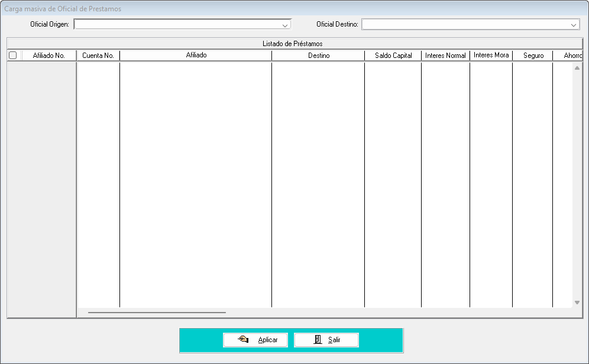The height and width of the screenshot is (364, 589).
Task: Click the Saldo Capital column header
Action: pos(393,56)
